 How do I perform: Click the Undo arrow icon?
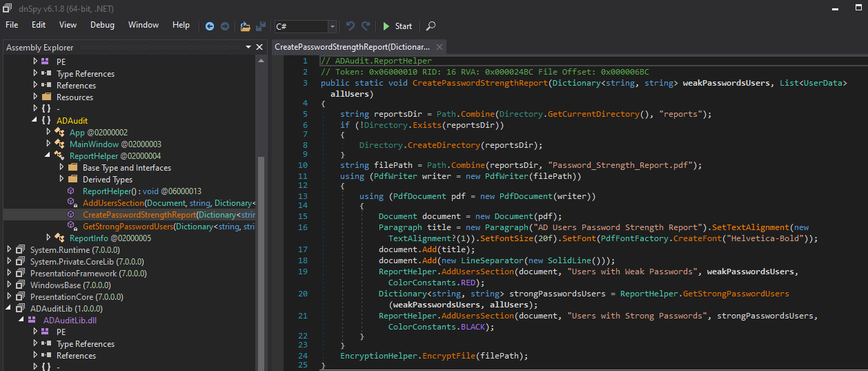click(x=350, y=26)
